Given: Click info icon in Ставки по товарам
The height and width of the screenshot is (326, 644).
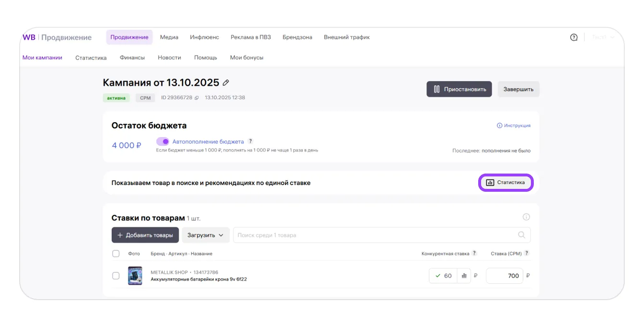Looking at the screenshot, I should point(526,217).
